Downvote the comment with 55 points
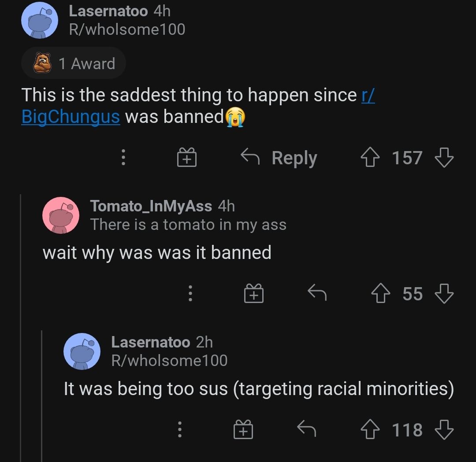Screen dimensions: 476x462 pos(444,294)
